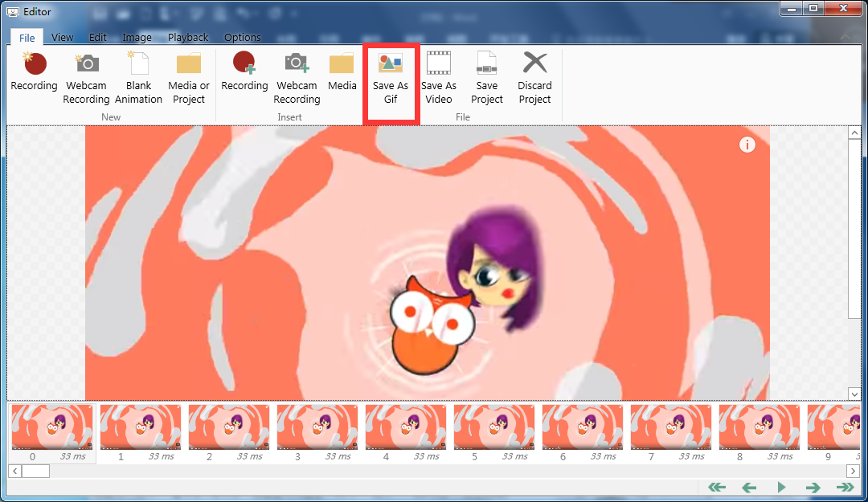The width and height of the screenshot is (868, 502).
Task: Go to the next frame
Action: coord(813,488)
